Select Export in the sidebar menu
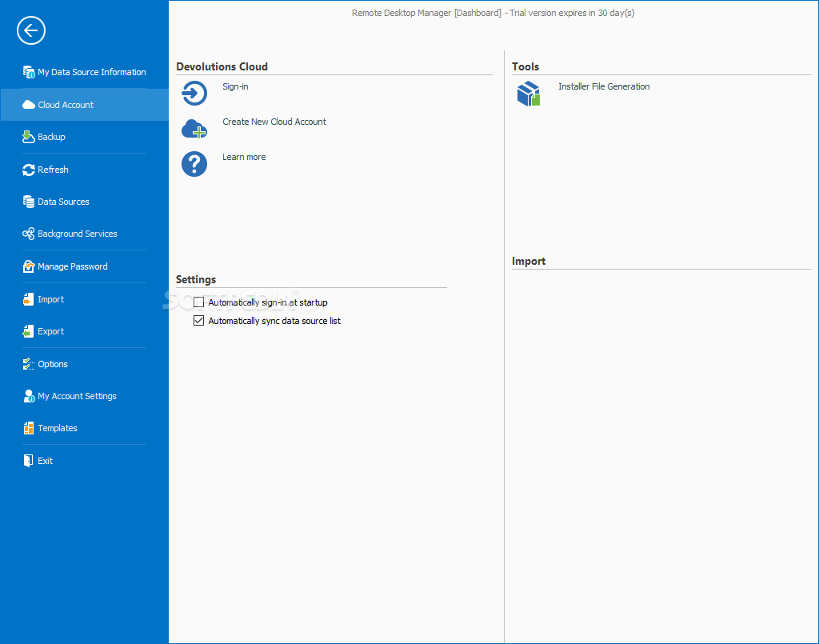 coord(85,331)
